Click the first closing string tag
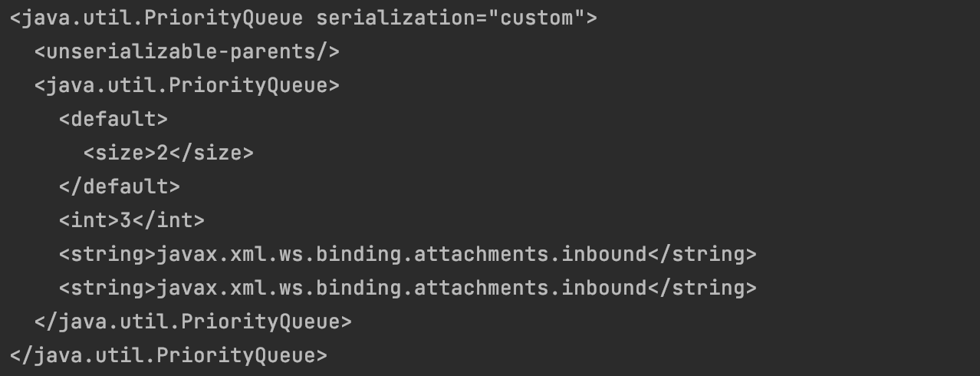Image resolution: width=980 pixels, height=376 pixels. (702, 254)
